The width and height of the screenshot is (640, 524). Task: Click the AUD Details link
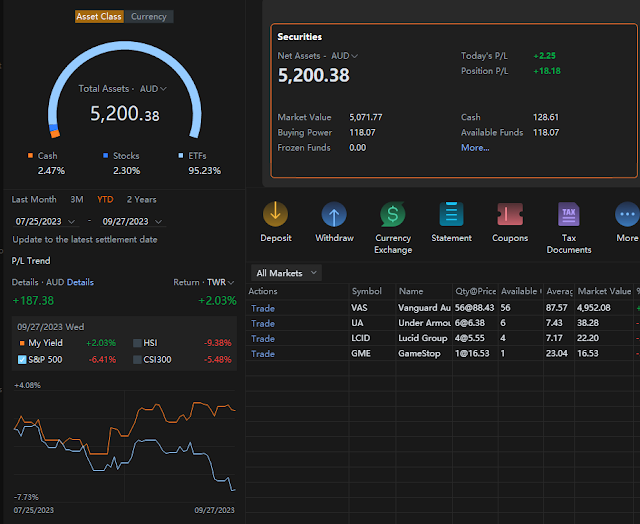point(80,282)
